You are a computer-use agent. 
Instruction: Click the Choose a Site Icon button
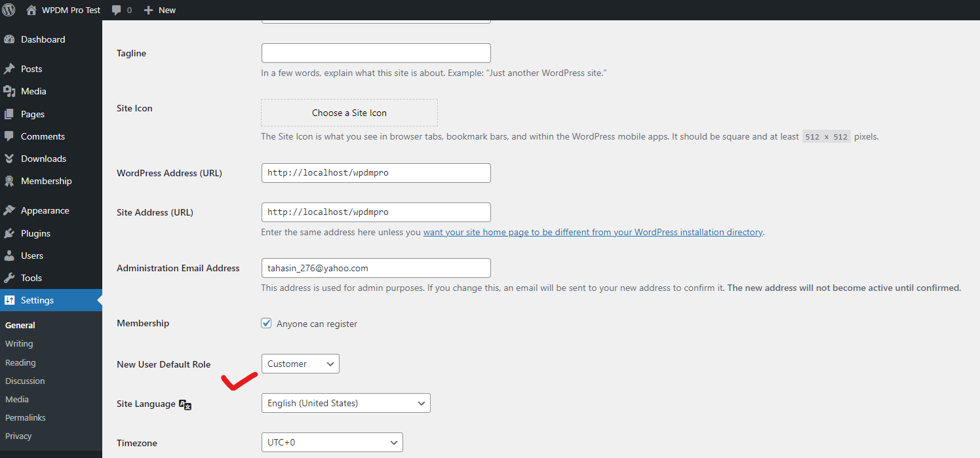pyautogui.click(x=349, y=113)
